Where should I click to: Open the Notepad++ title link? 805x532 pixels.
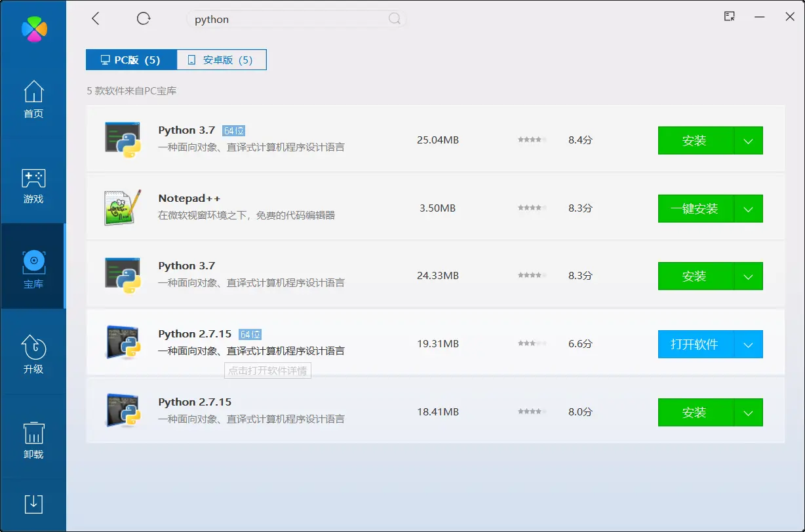[x=189, y=199]
